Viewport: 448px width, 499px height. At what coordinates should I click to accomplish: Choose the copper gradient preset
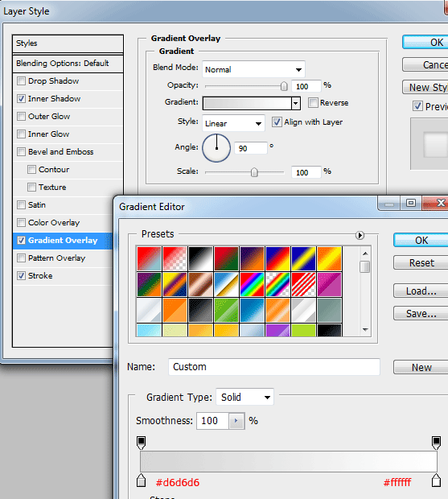200,284
